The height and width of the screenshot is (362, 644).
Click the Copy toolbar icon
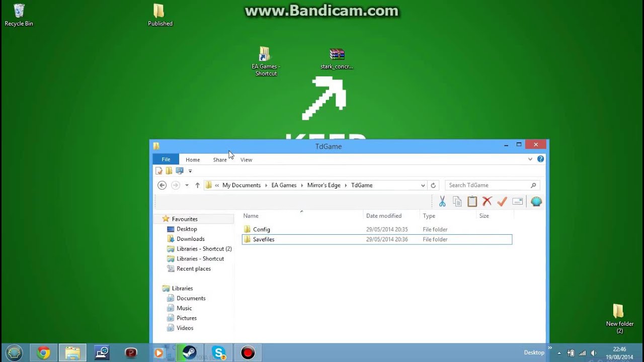point(457,202)
